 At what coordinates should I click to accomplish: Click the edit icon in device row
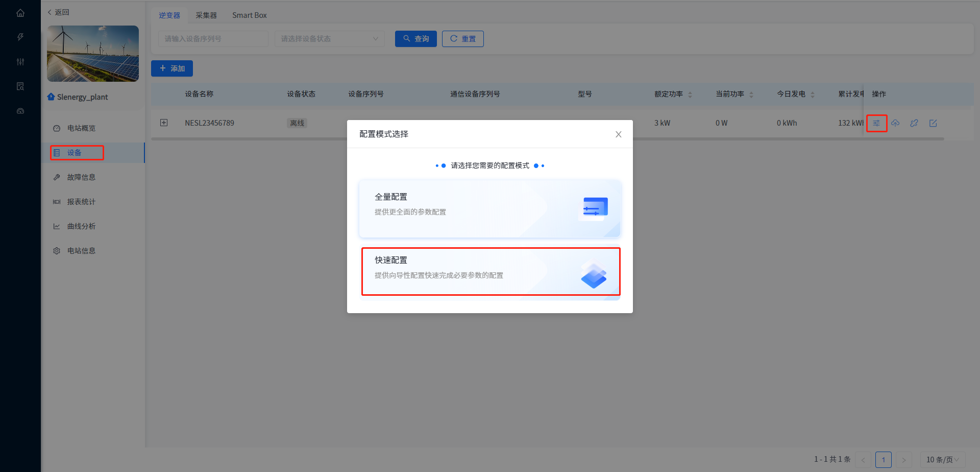tap(933, 123)
